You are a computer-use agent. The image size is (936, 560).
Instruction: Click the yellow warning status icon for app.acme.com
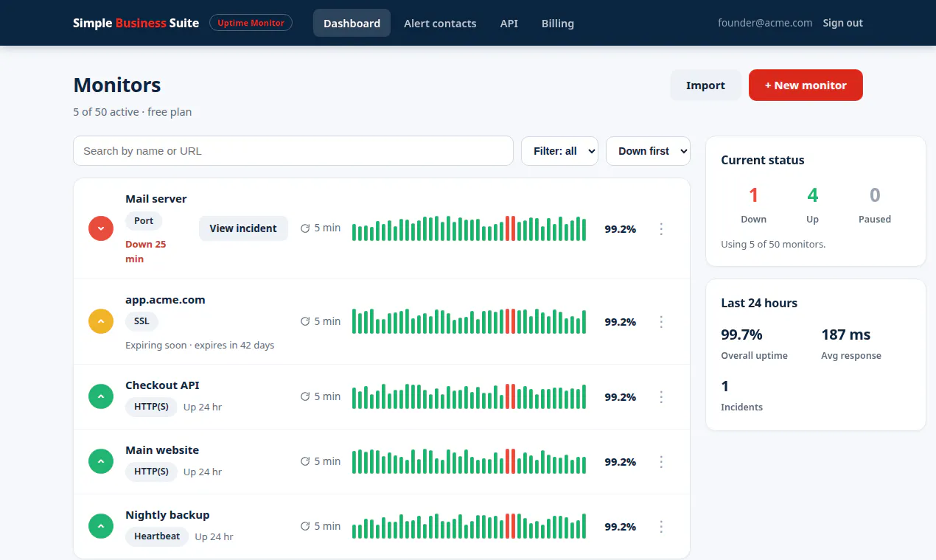[x=100, y=321]
